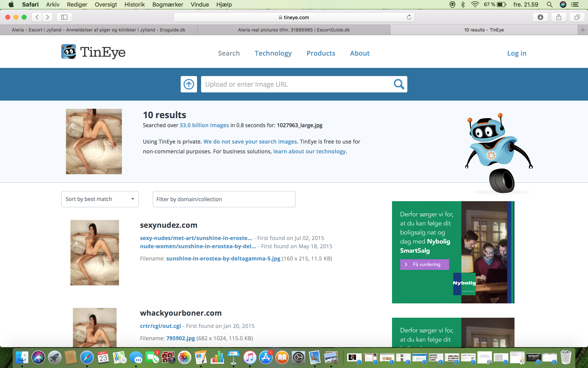Click the Safari share button
This screenshot has height=368, width=588.
click(559, 17)
